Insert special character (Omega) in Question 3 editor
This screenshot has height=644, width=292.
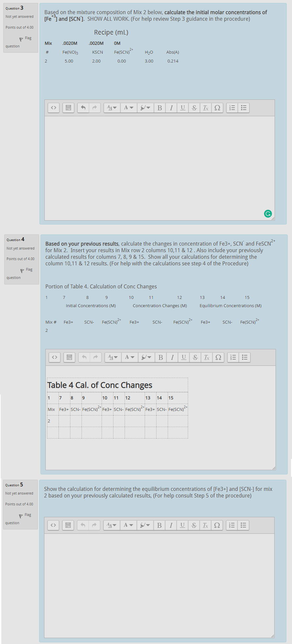click(217, 108)
